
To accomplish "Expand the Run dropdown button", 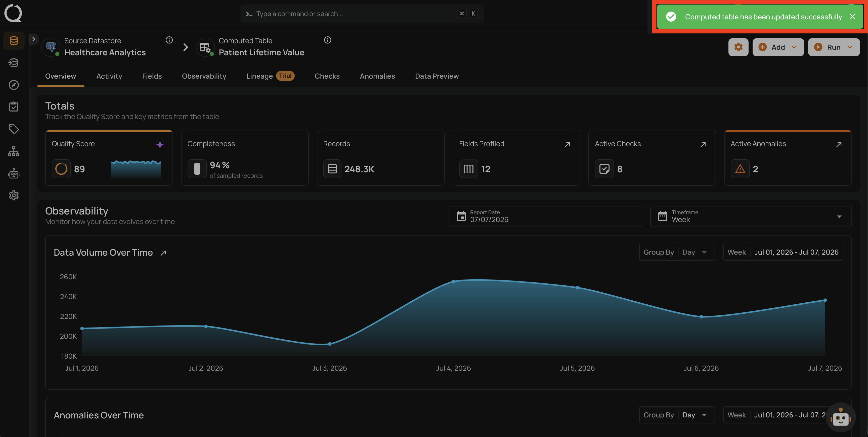I will click(x=834, y=47).
